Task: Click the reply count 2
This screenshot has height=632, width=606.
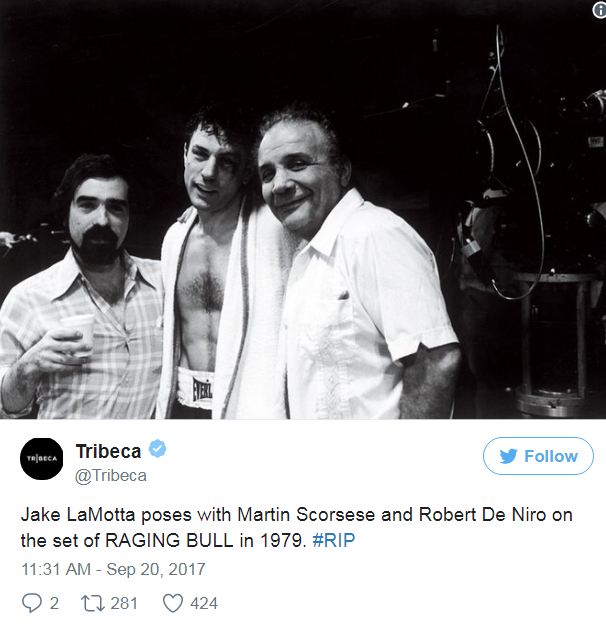Action: [54, 603]
